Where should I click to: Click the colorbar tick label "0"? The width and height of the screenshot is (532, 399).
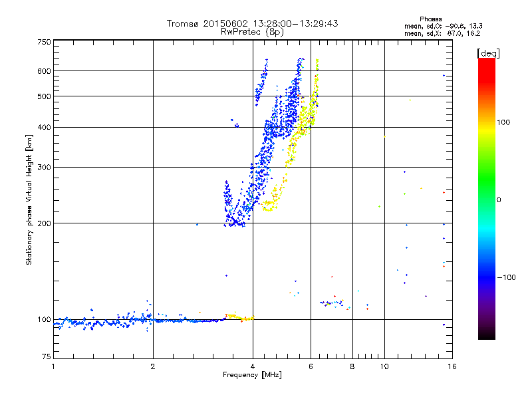(x=499, y=200)
